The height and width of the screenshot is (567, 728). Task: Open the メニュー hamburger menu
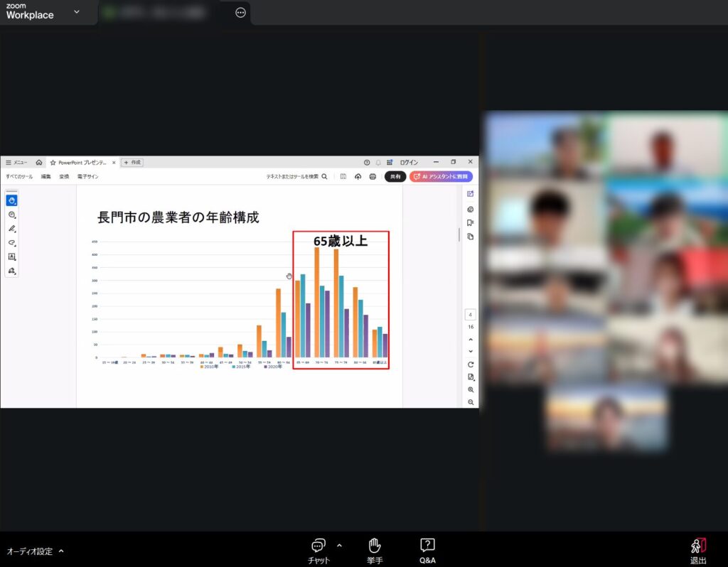(16, 162)
